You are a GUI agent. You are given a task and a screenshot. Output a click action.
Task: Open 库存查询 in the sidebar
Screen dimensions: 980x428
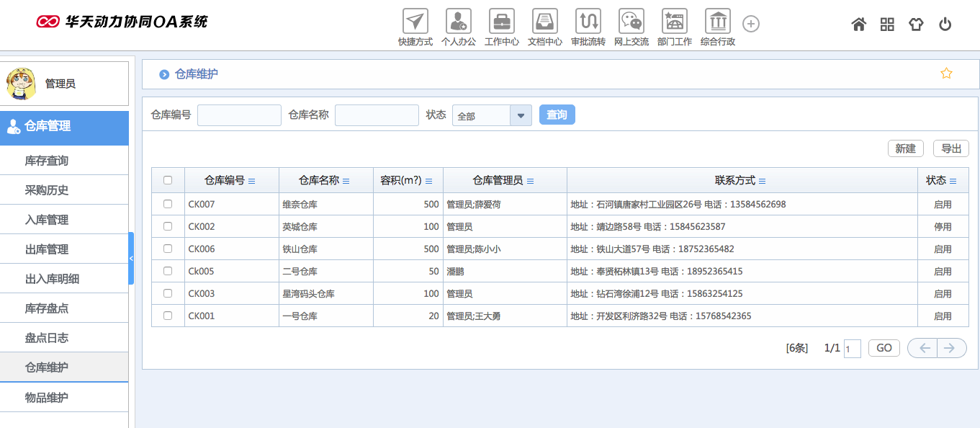click(47, 161)
